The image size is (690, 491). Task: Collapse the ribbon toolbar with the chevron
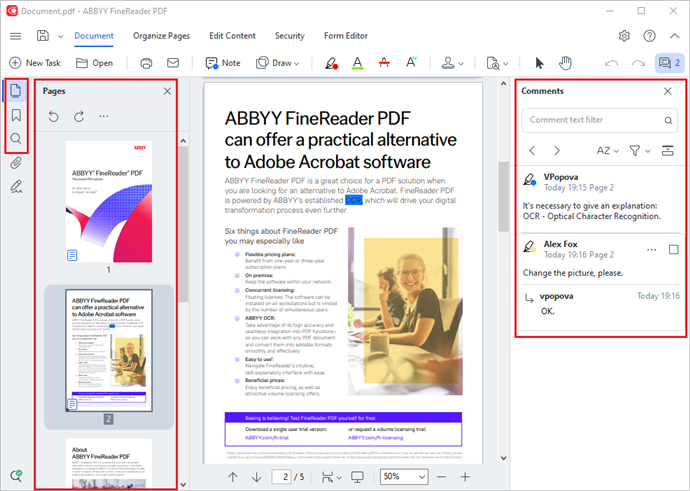[x=675, y=36]
